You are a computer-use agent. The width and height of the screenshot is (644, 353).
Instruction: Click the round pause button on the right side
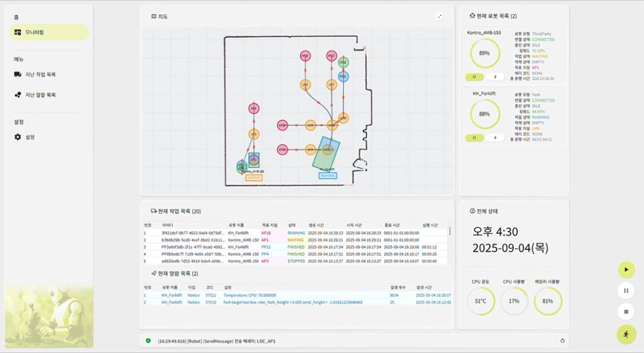[x=626, y=291]
